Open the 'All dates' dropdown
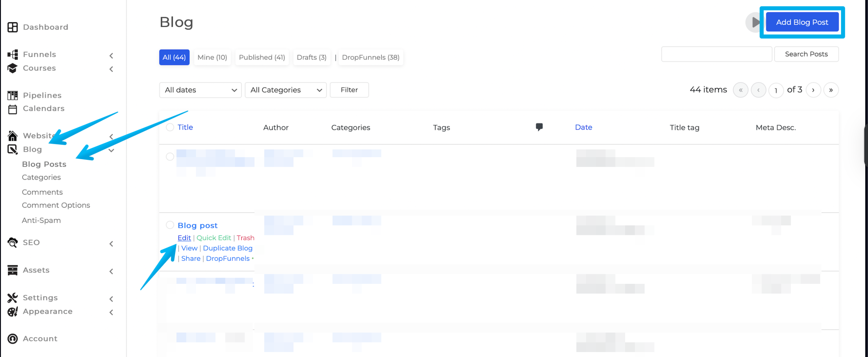 (200, 90)
